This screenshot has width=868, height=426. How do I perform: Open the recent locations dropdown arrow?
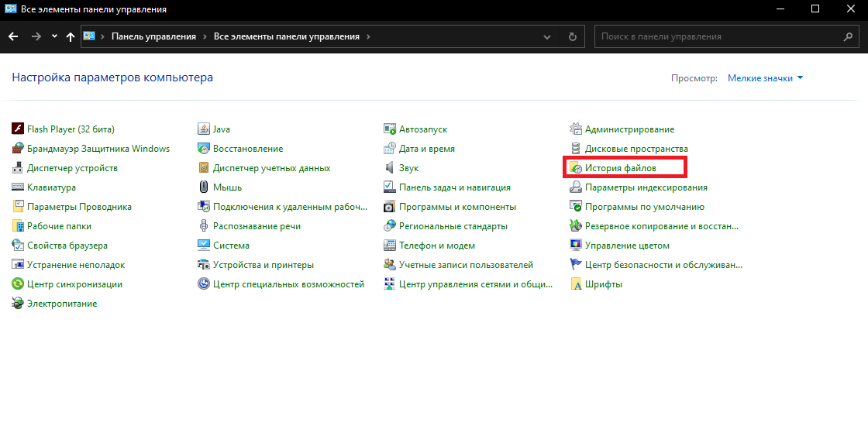[x=53, y=36]
